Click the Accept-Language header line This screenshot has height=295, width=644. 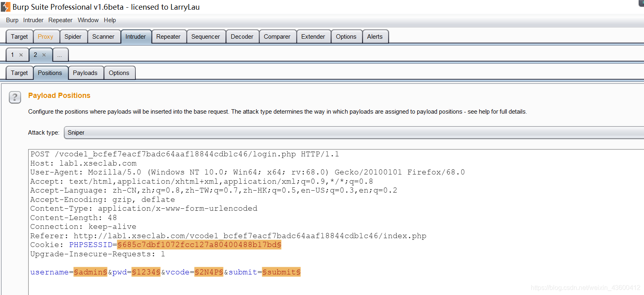point(213,190)
